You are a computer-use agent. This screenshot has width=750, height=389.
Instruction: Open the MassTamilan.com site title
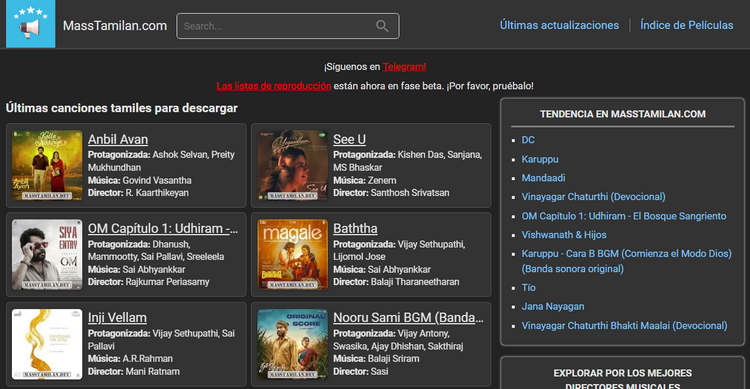(x=115, y=25)
